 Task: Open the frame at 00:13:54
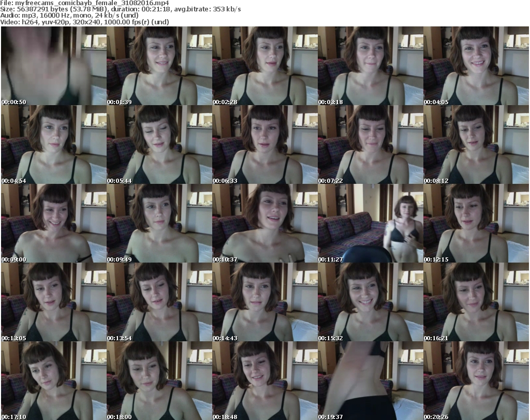click(159, 302)
